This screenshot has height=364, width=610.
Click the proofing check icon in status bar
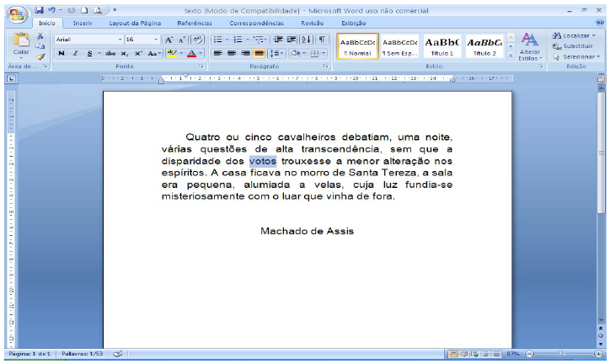(x=117, y=354)
